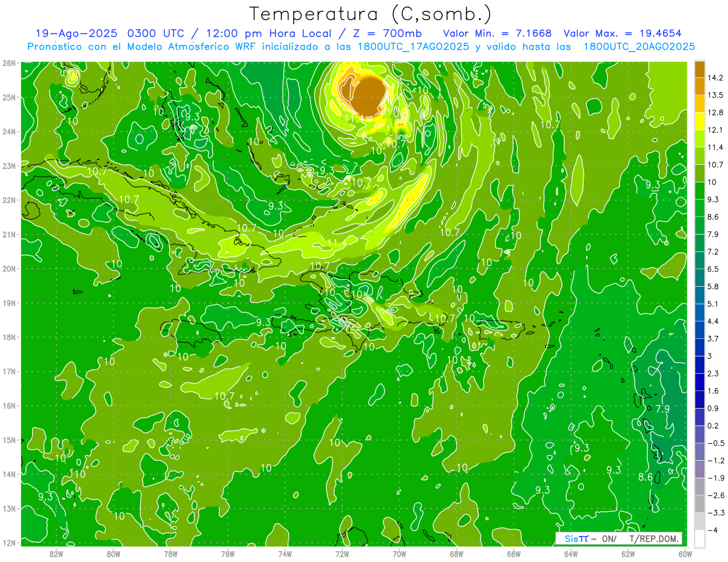Click the 11.4 contour label near 21N
The height and width of the screenshot is (562, 728).
(337, 243)
